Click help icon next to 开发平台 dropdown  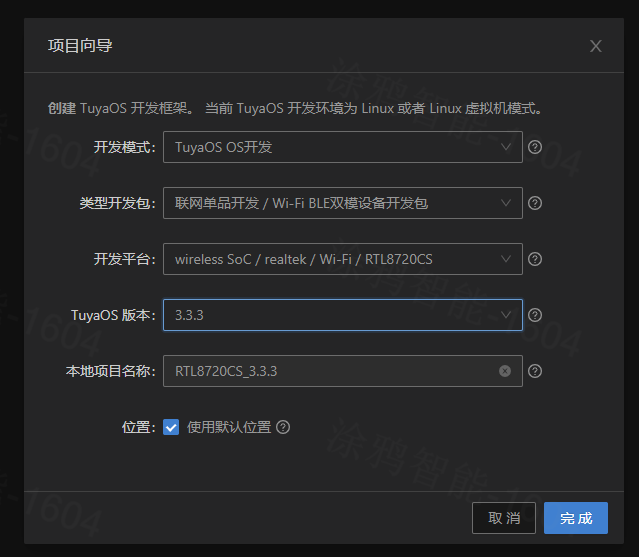(x=535, y=259)
